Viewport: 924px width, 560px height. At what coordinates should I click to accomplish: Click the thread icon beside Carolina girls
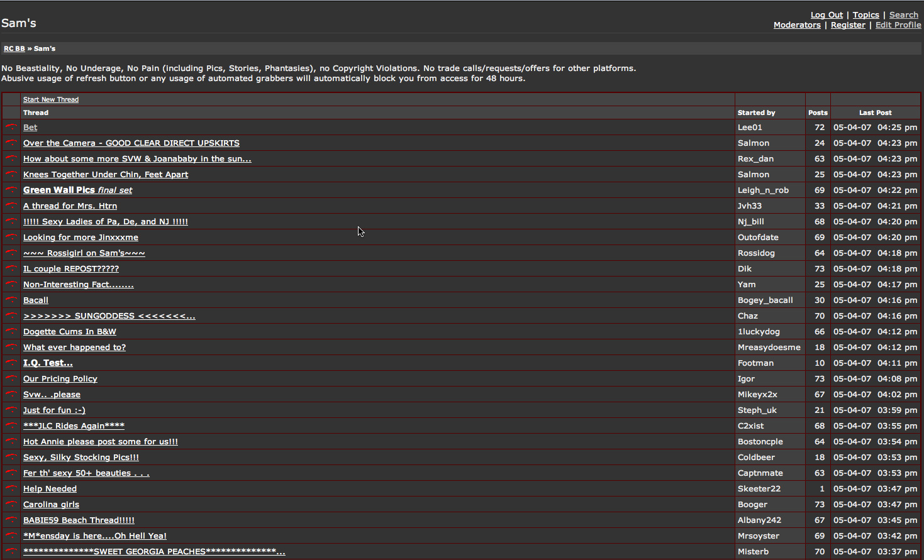pyautogui.click(x=11, y=504)
